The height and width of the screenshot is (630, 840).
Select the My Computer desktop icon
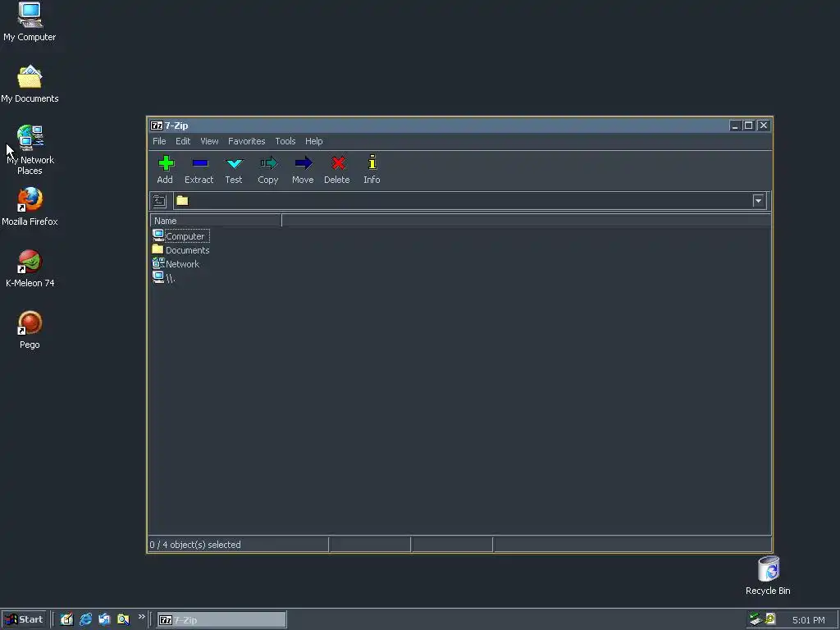pos(30,22)
